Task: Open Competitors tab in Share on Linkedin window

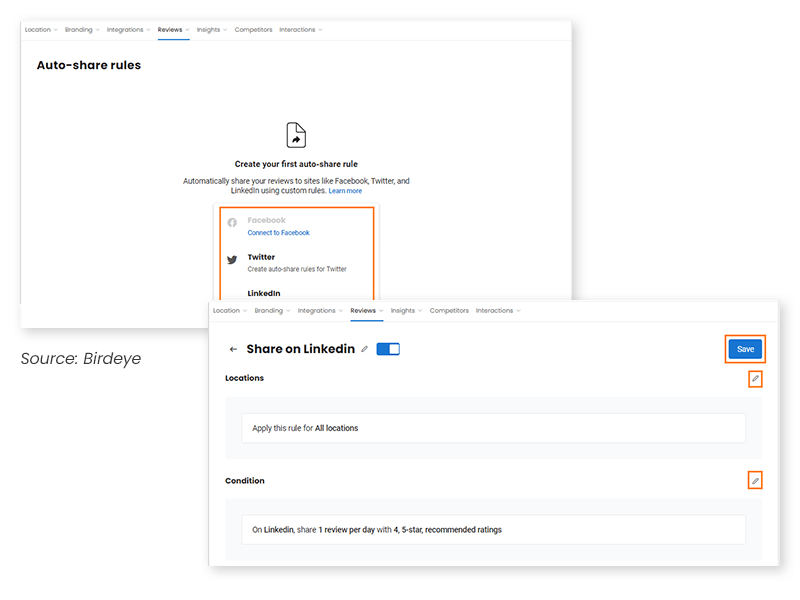Action: [x=449, y=310]
